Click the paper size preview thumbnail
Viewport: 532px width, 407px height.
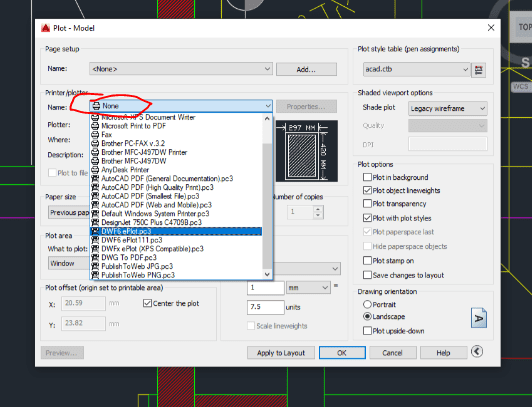[x=307, y=151]
